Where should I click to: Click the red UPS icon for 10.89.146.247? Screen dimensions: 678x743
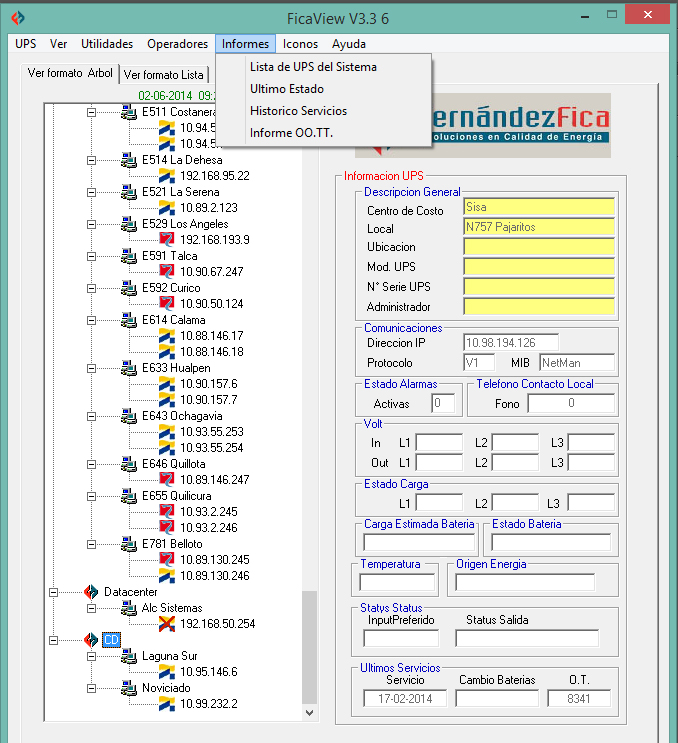[167, 480]
